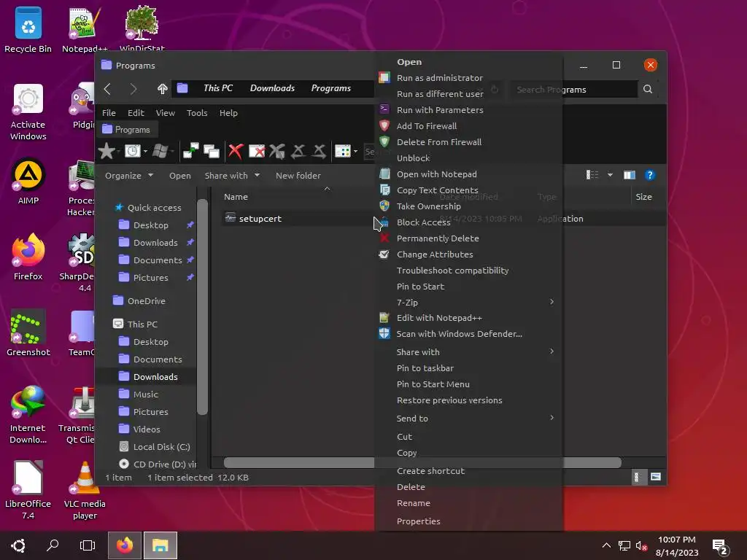Open the Favorites star toolbar button
Viewport: 747px width, 560px height.
(107, 152)
